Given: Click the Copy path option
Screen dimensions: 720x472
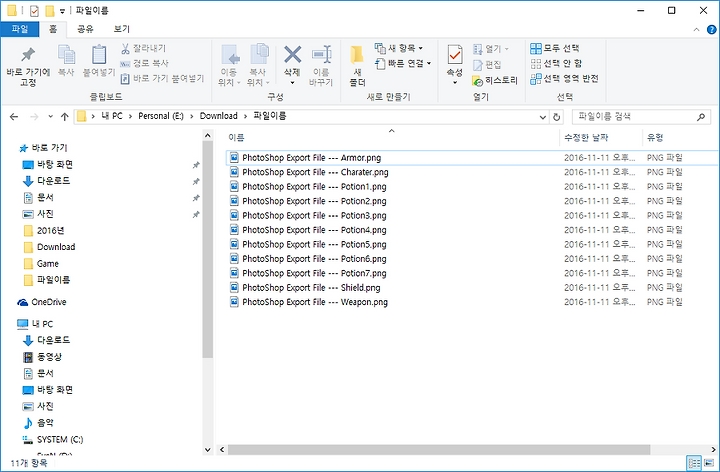Looking at the screenshot, I should click(x=144, y=63).
